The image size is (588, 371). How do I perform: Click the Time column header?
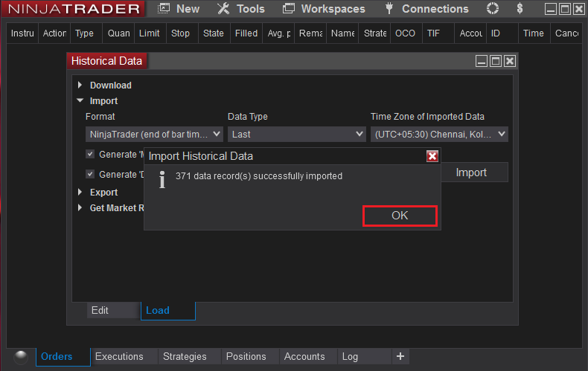coord(534,33)
